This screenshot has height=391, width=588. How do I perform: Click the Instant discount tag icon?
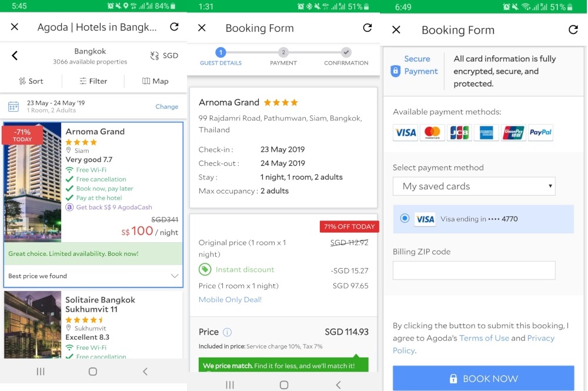205,269
